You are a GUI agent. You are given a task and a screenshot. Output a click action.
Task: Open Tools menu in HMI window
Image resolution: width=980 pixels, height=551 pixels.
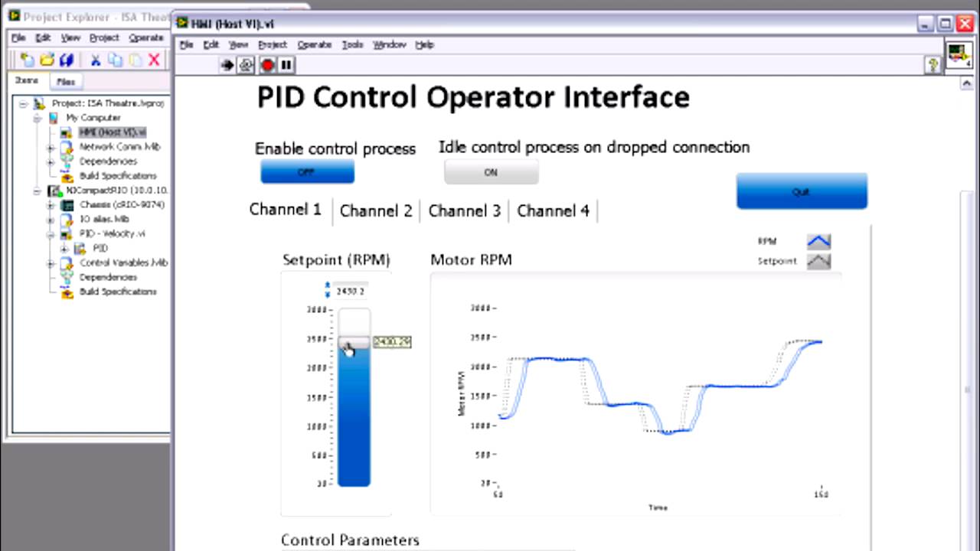pyautogui.click(x=352, y=45)
